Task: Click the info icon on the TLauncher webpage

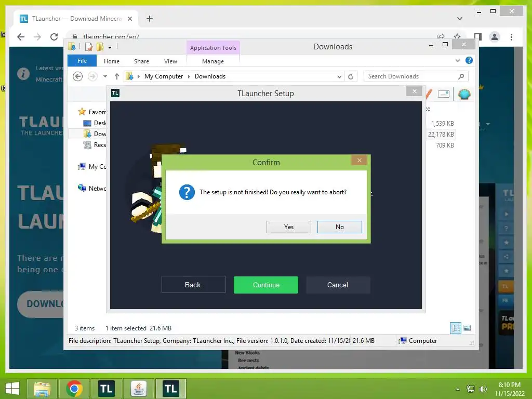Action: pos(23,73)
